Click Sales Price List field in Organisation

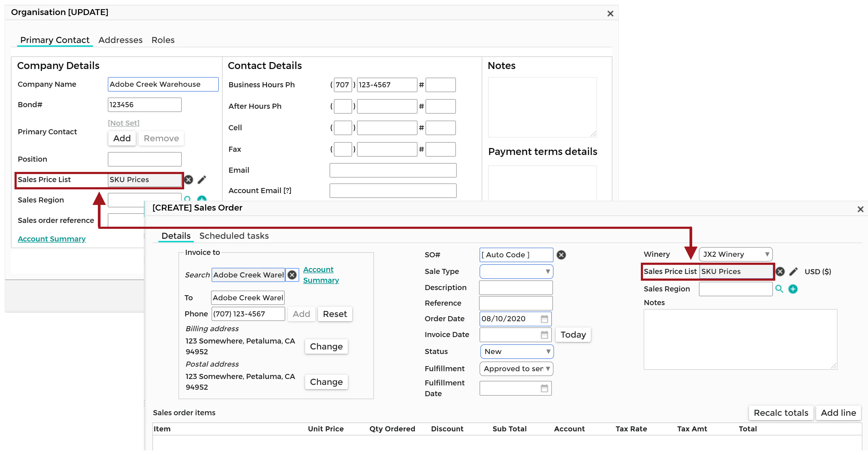145,180
